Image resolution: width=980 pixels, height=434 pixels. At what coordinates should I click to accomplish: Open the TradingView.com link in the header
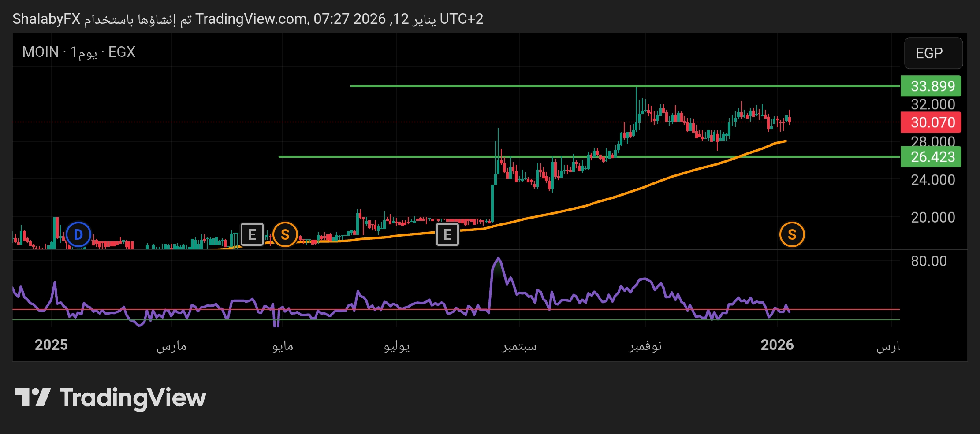[251, 19]
